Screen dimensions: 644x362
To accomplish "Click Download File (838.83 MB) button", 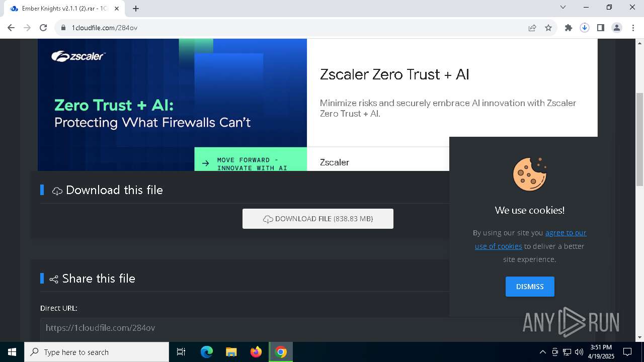I will (x=318, y=219).
